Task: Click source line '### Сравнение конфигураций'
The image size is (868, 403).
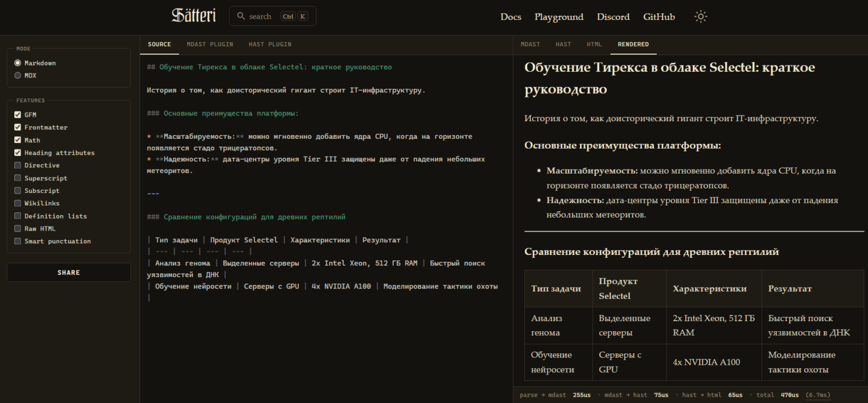Action: click(246, 217)
